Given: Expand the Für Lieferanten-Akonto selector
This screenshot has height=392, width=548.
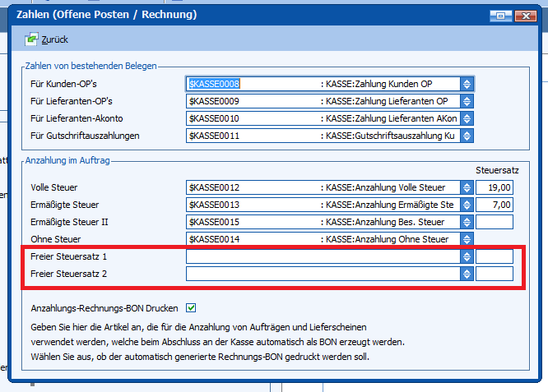Looking at the screenshot, I should [467, 118].
